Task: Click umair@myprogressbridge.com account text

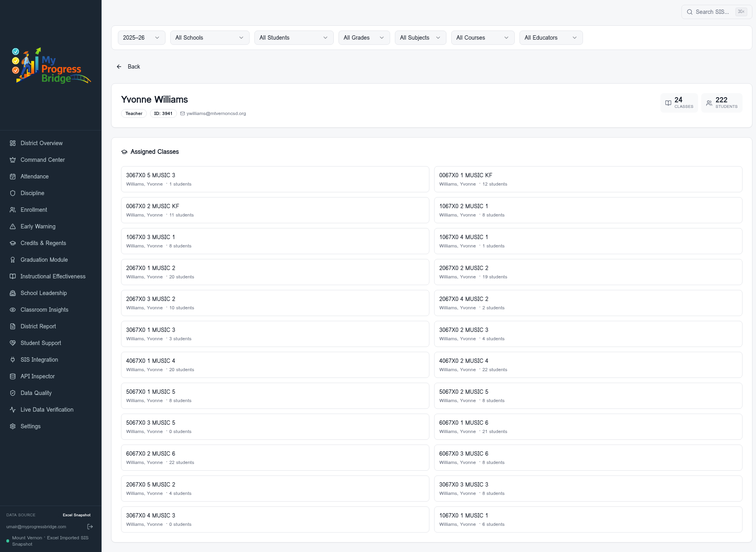Action: pos(36,527)
